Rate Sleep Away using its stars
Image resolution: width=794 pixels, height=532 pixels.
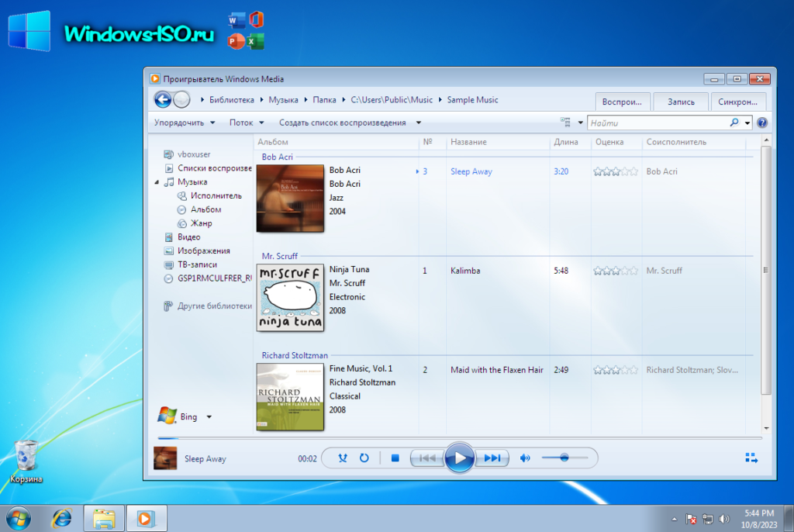[615, 171]
